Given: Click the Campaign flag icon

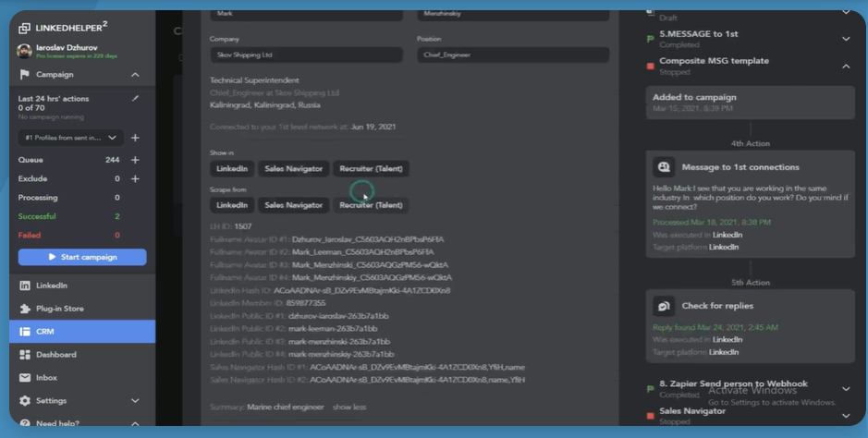Looking at the screenshot, I should tap(24, 74).
